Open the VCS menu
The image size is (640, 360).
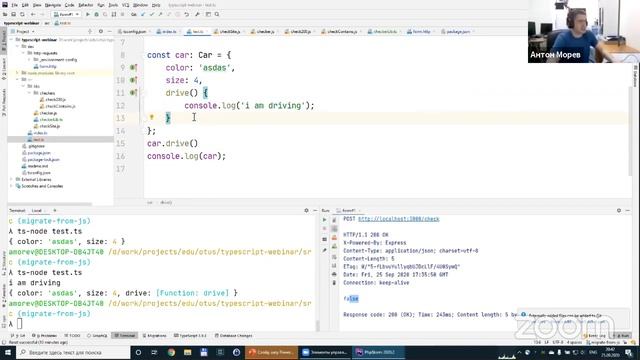pyautogui.click(x=125, y=5)
